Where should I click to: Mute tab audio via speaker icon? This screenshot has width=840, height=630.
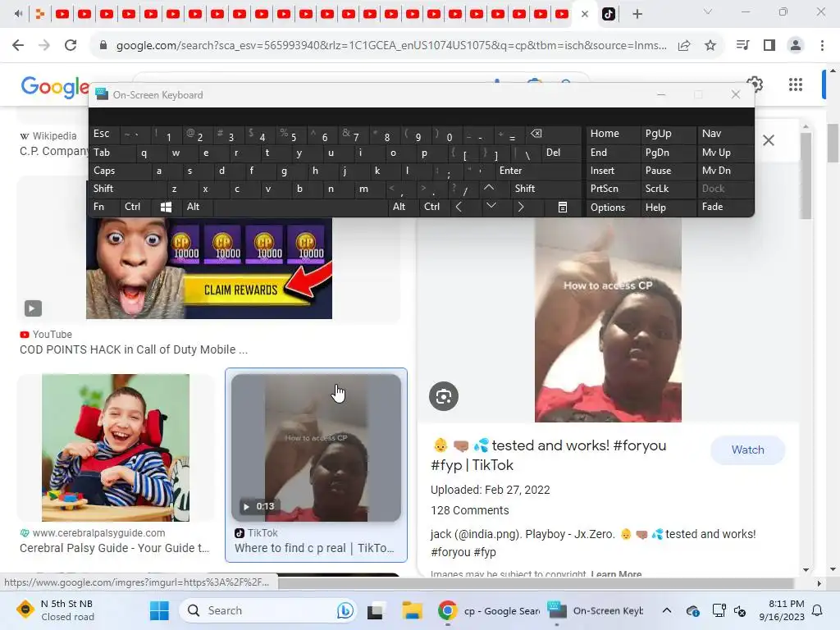click(18, 14)
